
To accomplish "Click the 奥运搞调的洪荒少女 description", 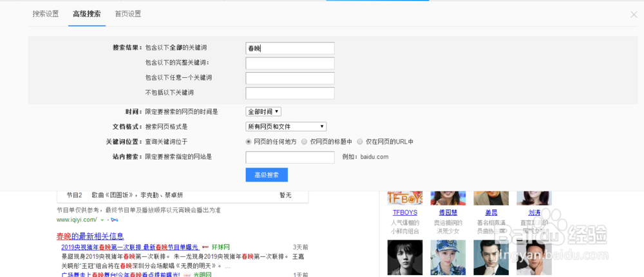I will [448, 227].
